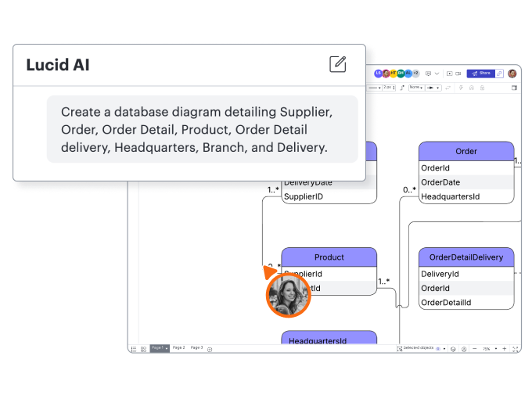Expand the chevron next to comments

(437, 74)
